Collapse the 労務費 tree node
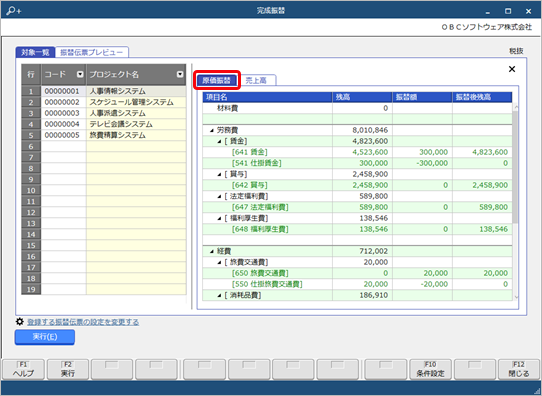The height and width of the screenshot is (396, 542). click(x=212, y=130)
